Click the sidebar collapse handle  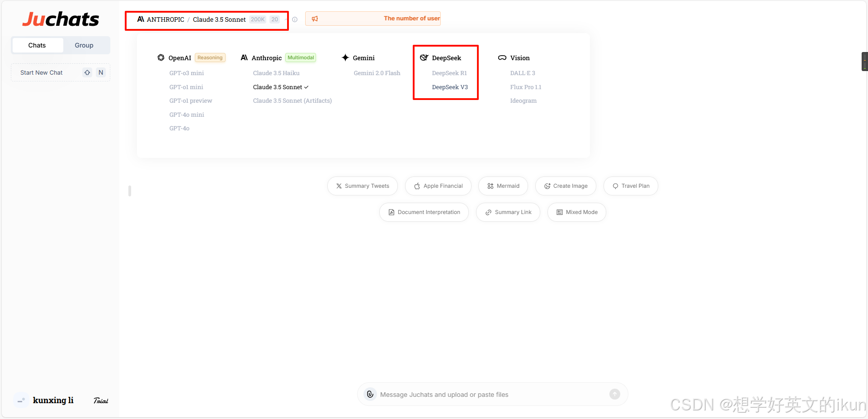(x=130, y=191)
